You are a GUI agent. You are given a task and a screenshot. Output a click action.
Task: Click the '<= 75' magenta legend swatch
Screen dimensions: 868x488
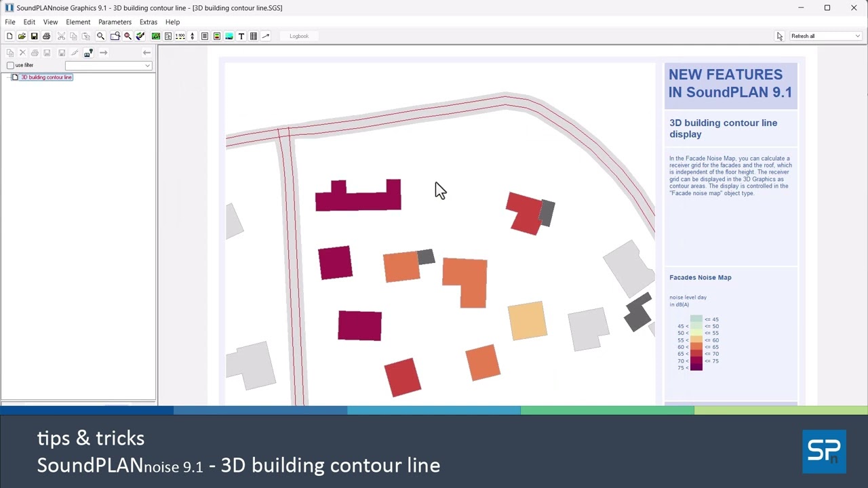[x=696, y=361]
